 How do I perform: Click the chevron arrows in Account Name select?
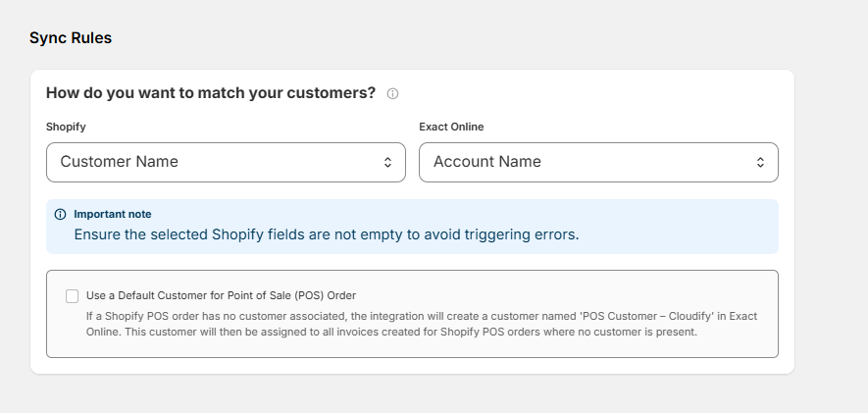point(761,162)
